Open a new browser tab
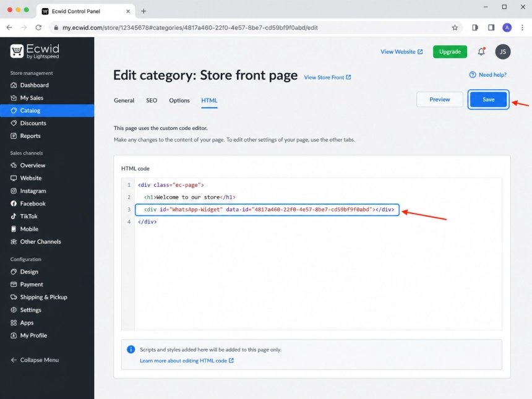This screenshot has height=399, width=532. point(144,11)
